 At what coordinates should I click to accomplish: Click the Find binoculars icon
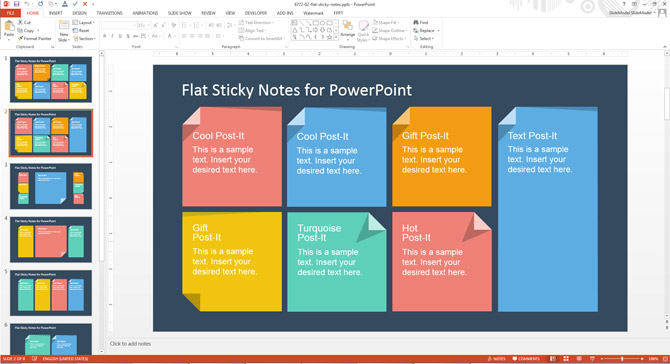[416, 22]
